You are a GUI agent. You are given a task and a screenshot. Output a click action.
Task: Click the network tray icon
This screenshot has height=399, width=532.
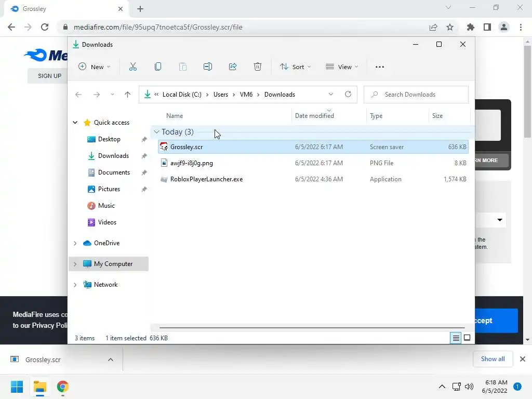coord(456,387)
